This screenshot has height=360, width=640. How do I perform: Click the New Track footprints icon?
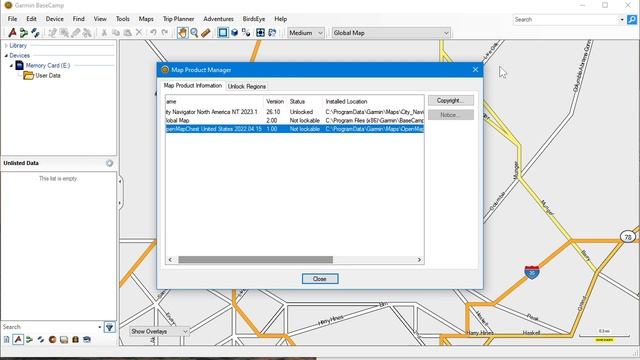coord(36,33)
